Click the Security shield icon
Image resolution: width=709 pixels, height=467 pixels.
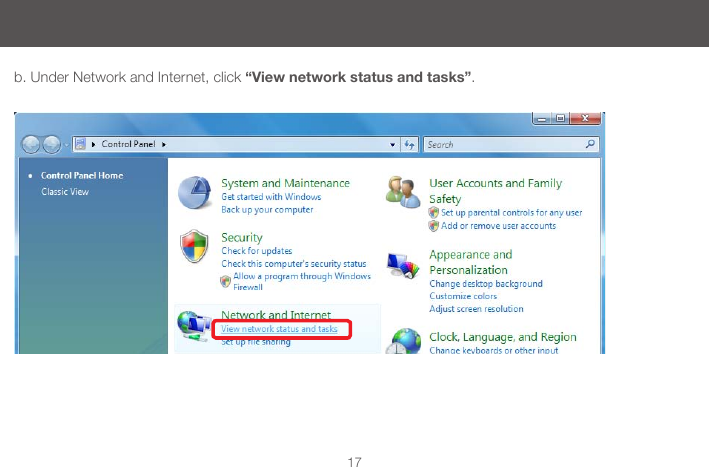(x=194, y=246)
